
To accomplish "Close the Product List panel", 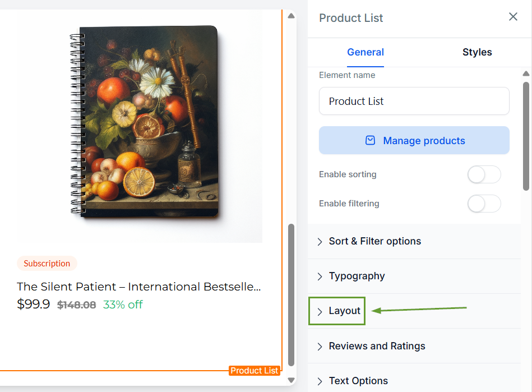I will (x=513, y=17).
